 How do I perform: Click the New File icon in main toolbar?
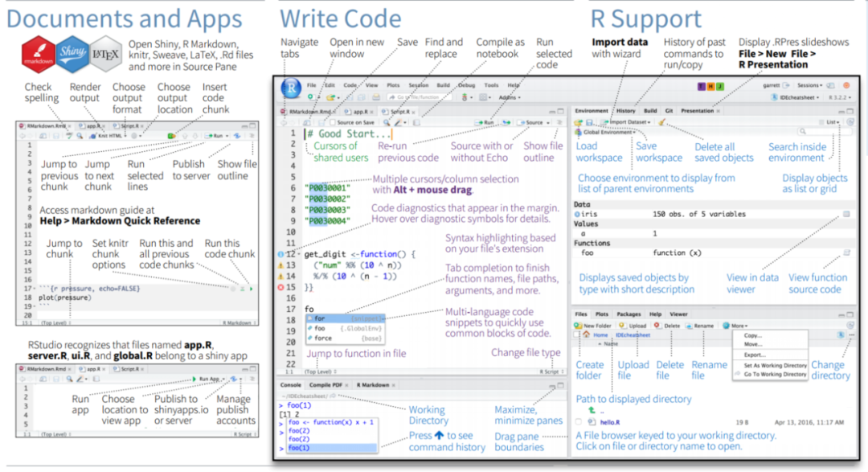[x=312, y=97]
